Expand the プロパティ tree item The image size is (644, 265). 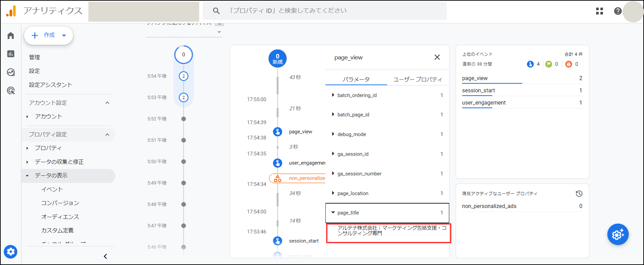(27, 148)
